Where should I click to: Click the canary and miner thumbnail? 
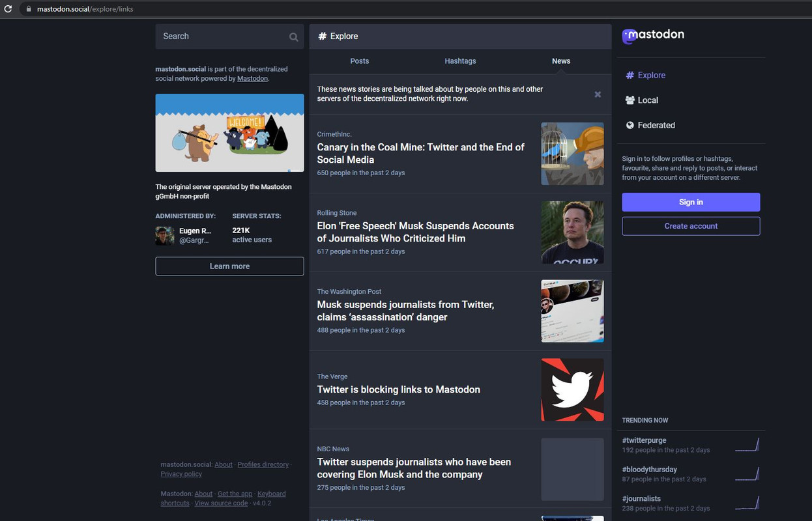tap(572, 154)
